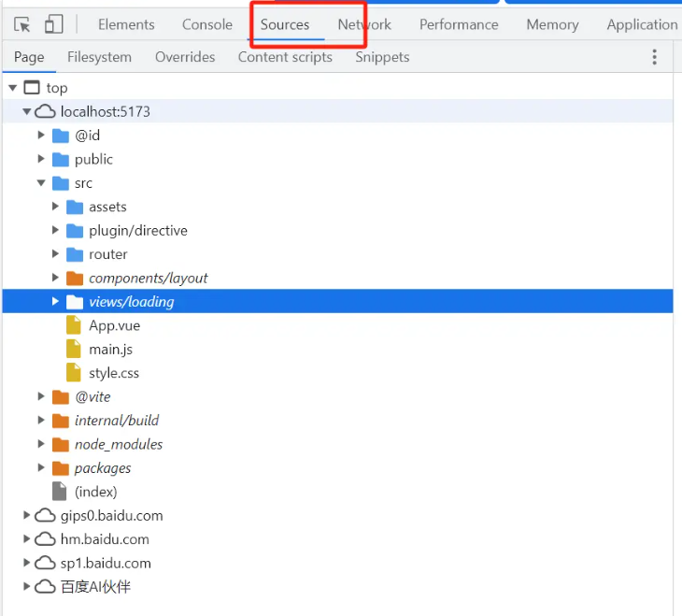Open the Content scripts sidebar tab
682x616 pixels.
285,57
